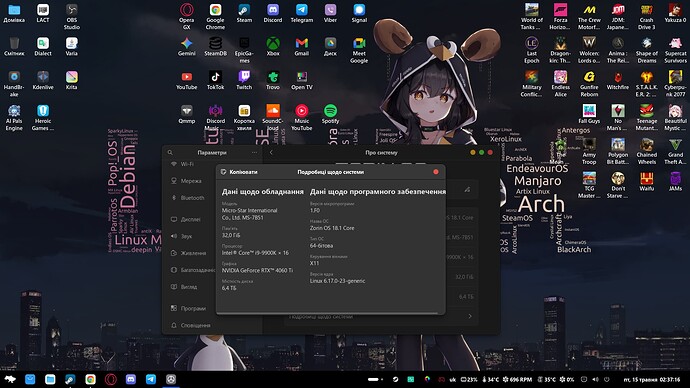Go back using the arrow in Про систему
The width and height of the screenshot is (690, 388).
click(271, 153)
